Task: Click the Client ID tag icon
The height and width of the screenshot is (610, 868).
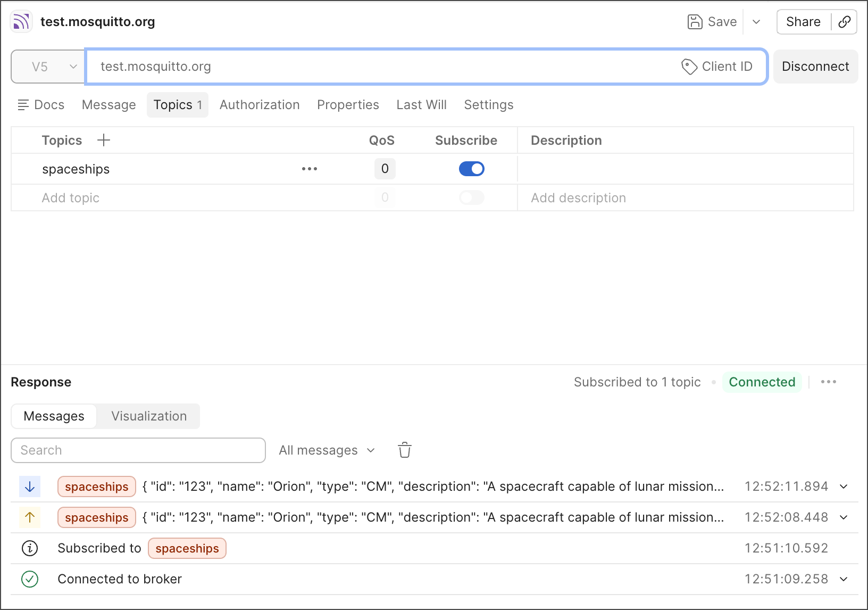Action: [689, 67]
